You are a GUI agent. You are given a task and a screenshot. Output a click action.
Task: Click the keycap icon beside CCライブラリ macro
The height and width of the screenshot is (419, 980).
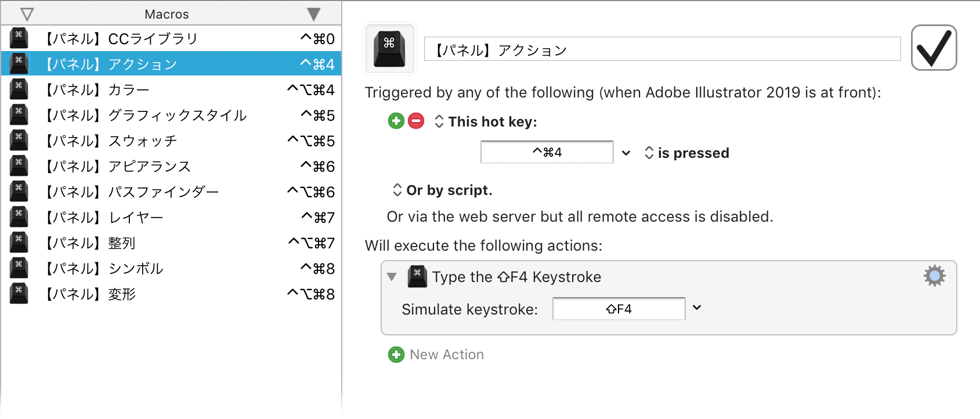(19, 38)
